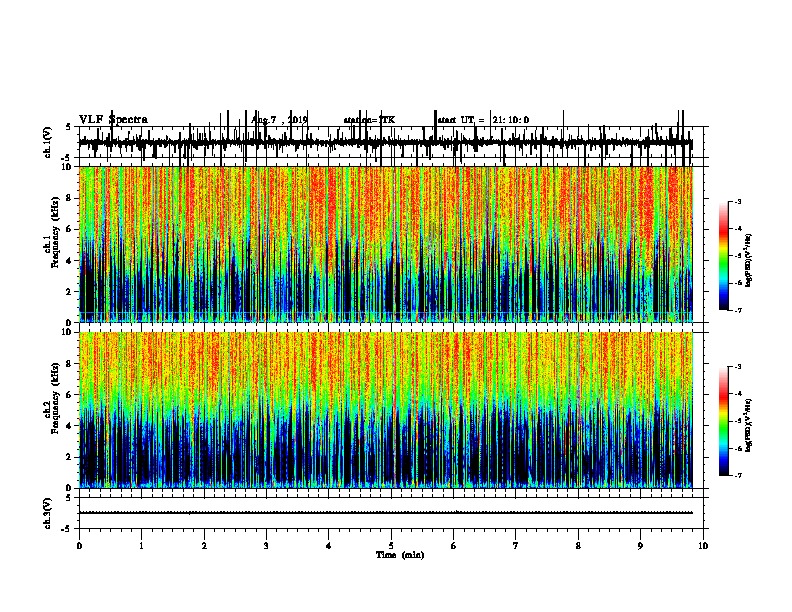The height and width of the screenshot is (612, 792).
Task: Click the "-7" tick on ch.2 color bar
Action: pos(738,476)
